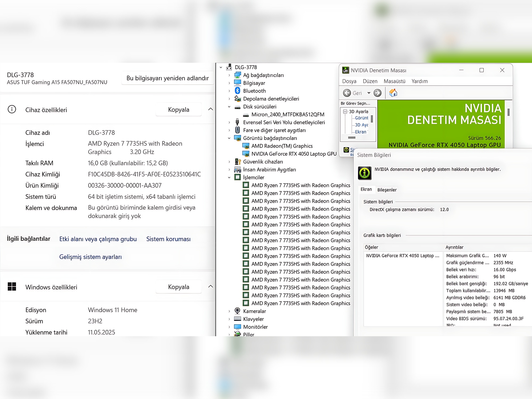This screenshot has height=399, width=532.
Task: Click the İnsan Arabirim Aygıtları icon
Action: (x=238, y=169)
